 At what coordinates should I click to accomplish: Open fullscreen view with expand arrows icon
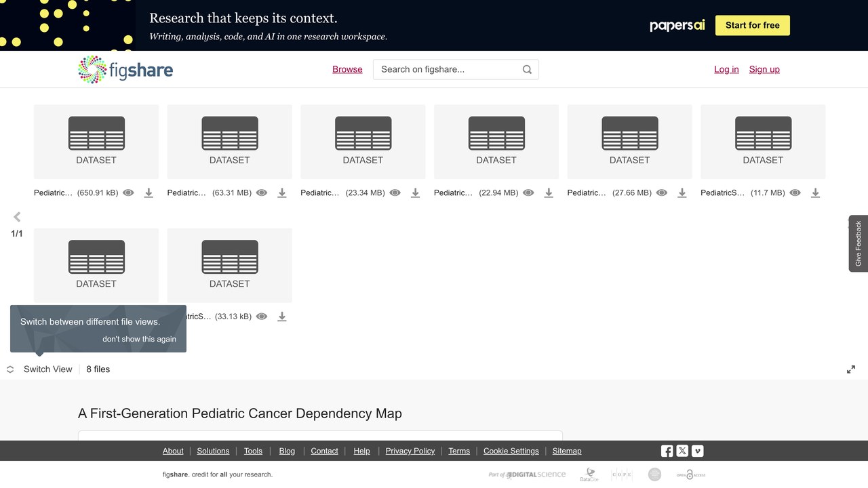click(x=851, y=369)
